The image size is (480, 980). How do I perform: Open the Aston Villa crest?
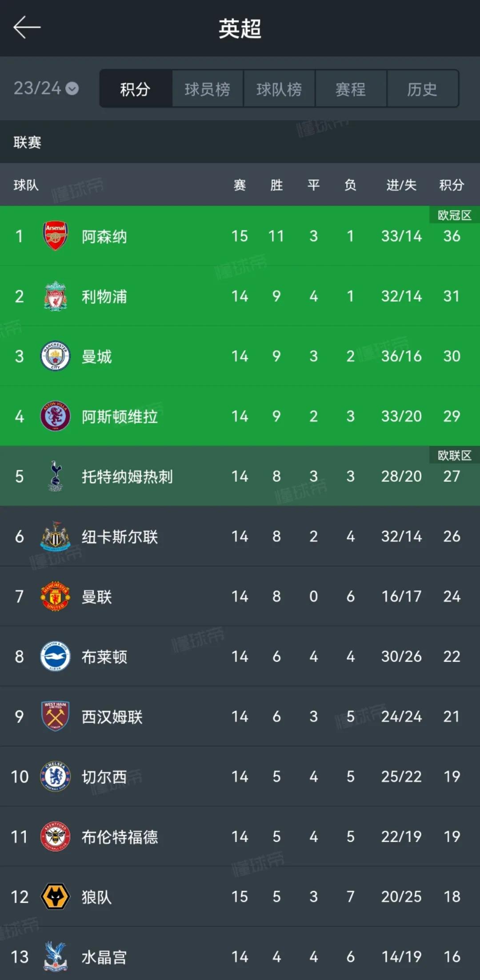pos(55,416)
